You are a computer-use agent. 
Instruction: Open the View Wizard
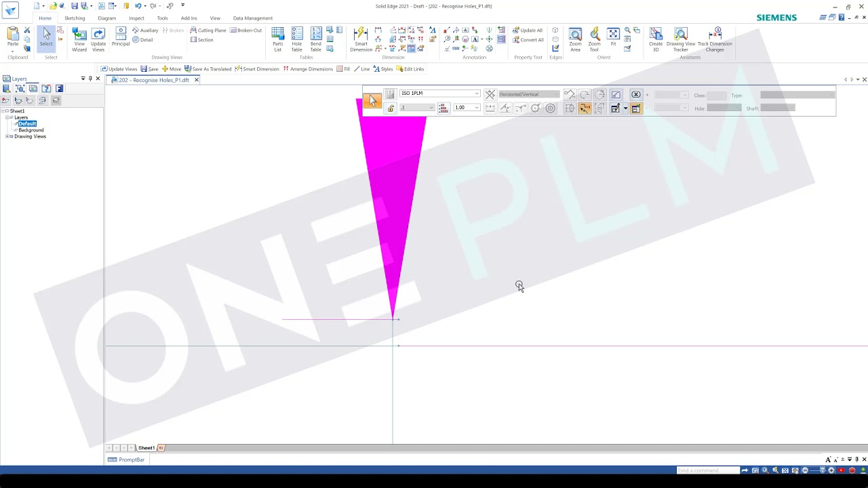coord(79,40)
